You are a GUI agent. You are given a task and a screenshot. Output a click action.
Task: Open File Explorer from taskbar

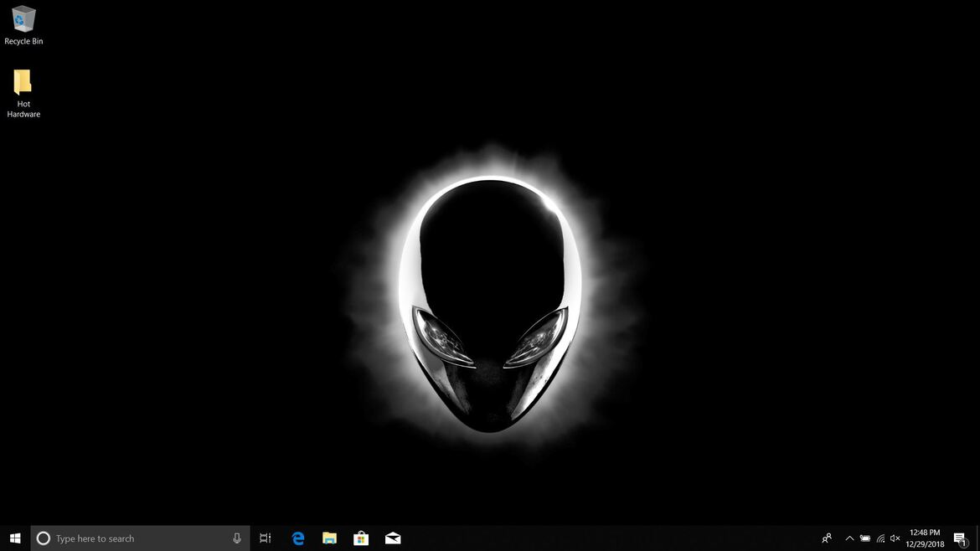pos(329,538)
